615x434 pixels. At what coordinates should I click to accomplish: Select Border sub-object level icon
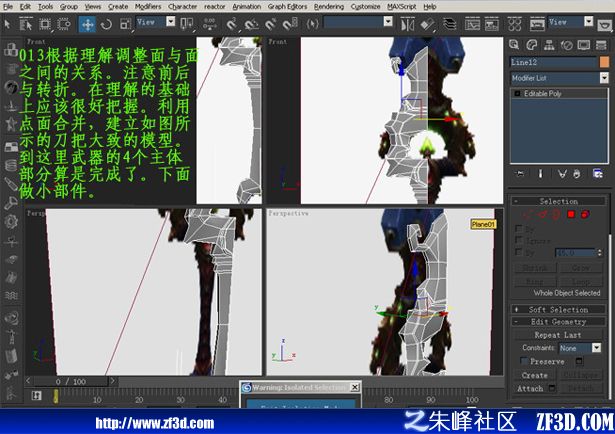click(556, 214)
